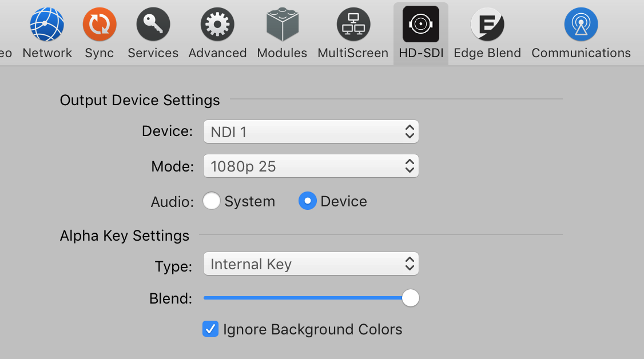The width and height of the screenshot is (644, 359).
Task: Open the Services key icon
Action: tap(153, 25)
